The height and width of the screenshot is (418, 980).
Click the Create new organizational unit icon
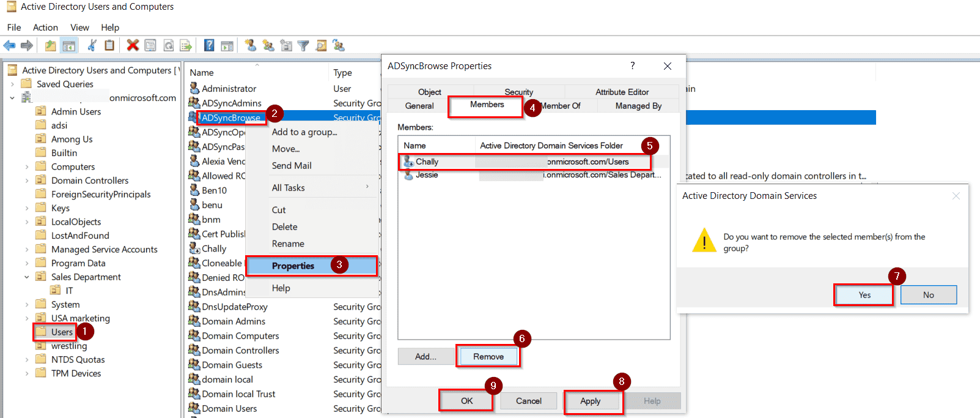pyautogui.click(x=286, y=45)
